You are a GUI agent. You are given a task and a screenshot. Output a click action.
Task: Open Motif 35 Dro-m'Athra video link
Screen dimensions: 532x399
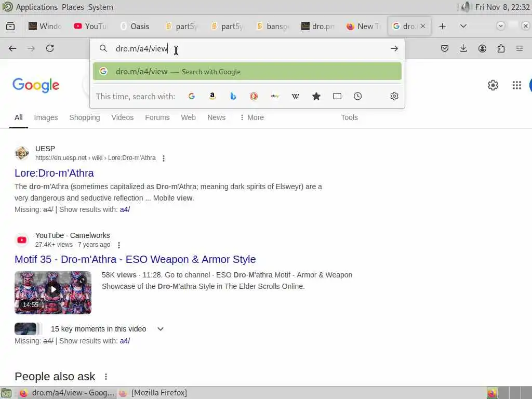point(135,259)
